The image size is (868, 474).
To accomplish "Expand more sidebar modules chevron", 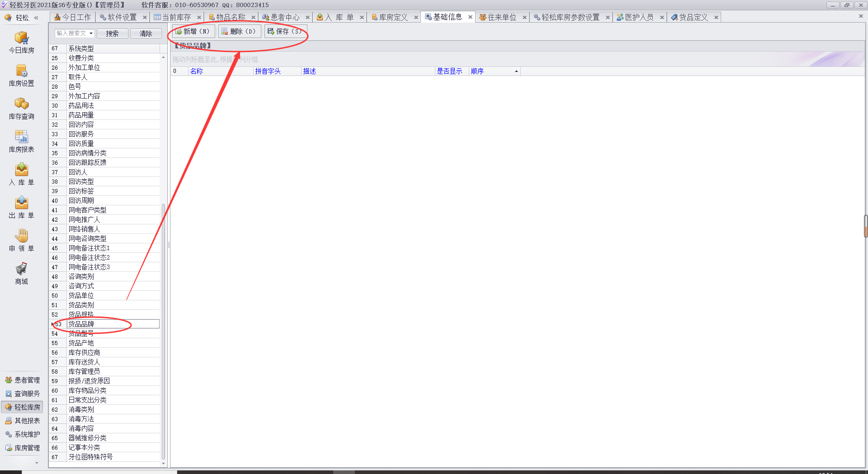I will (x=37, y=463).
